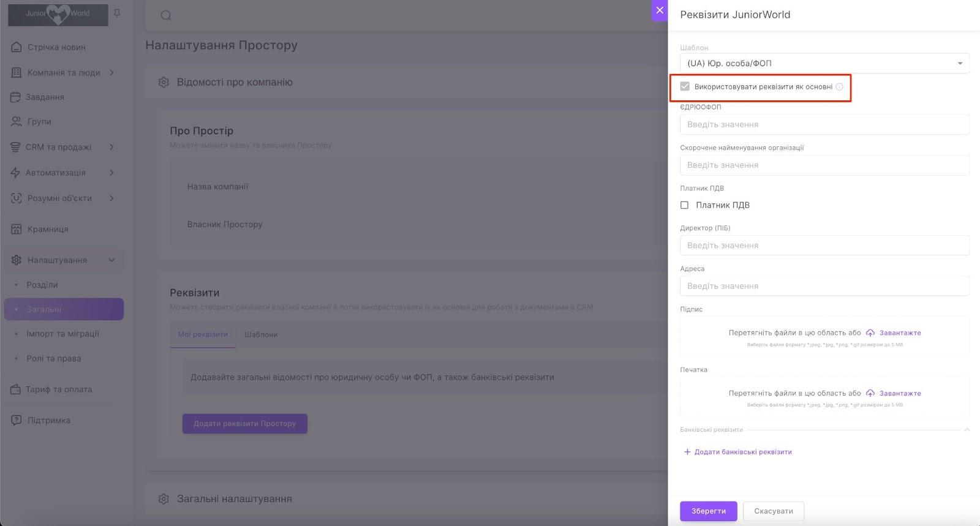
Task: Collapse Налаштування submenu chevron
Action: point(111,260)
